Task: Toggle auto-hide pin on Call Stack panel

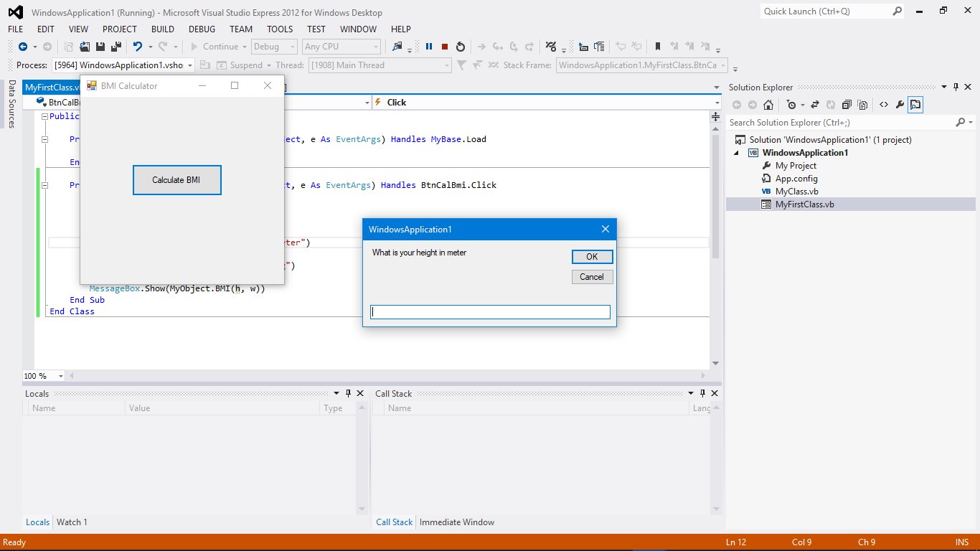Action: (702, 393)
